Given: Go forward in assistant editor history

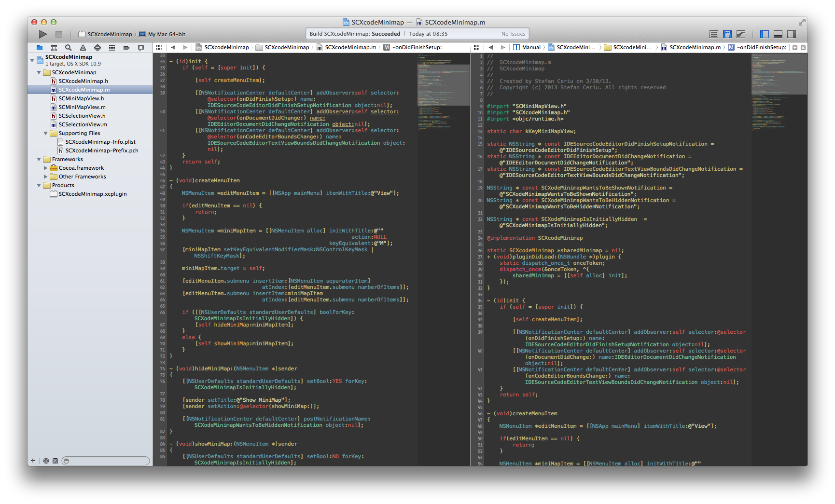Looking at the screenshot, I should (503, 47).
